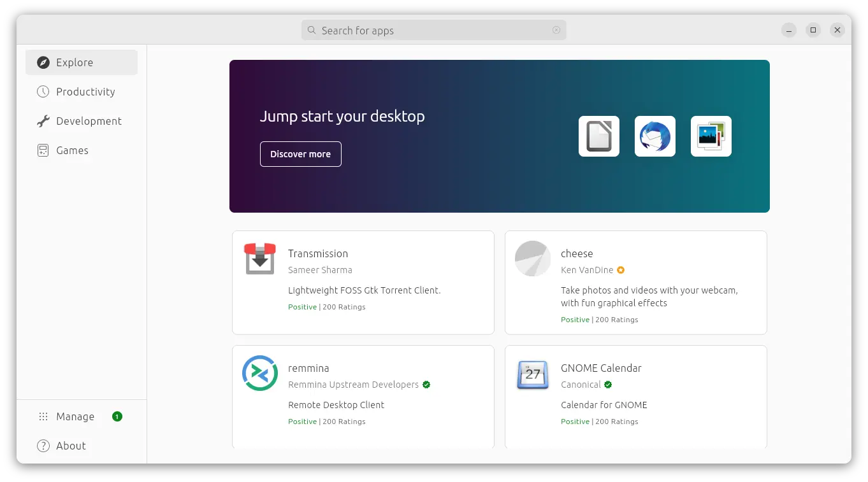Click the cheese app icon

click(533, 259)
